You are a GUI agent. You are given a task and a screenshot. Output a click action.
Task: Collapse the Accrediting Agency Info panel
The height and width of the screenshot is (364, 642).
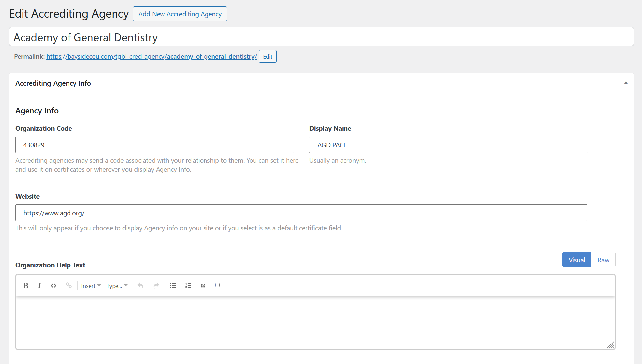[626, 83]
